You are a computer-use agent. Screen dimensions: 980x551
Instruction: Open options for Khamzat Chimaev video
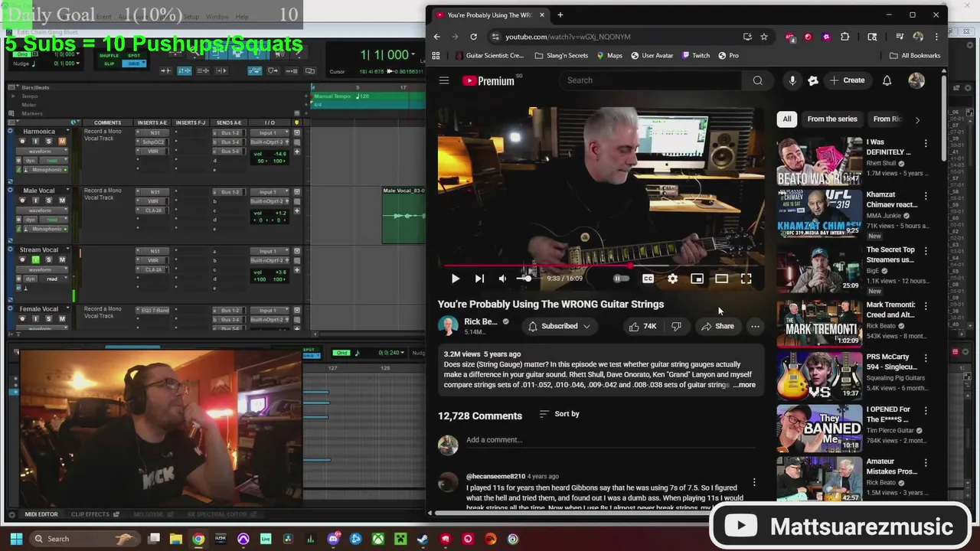[x=926, y=195]
